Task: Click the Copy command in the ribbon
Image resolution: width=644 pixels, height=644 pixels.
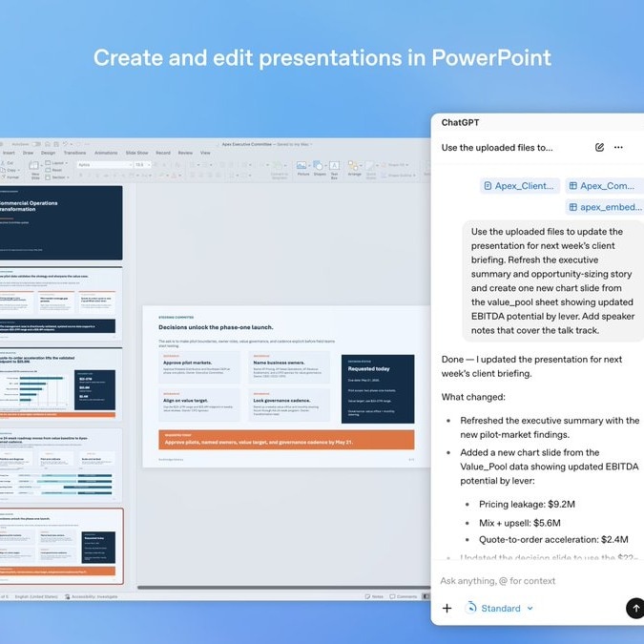Action: (9, 170)
